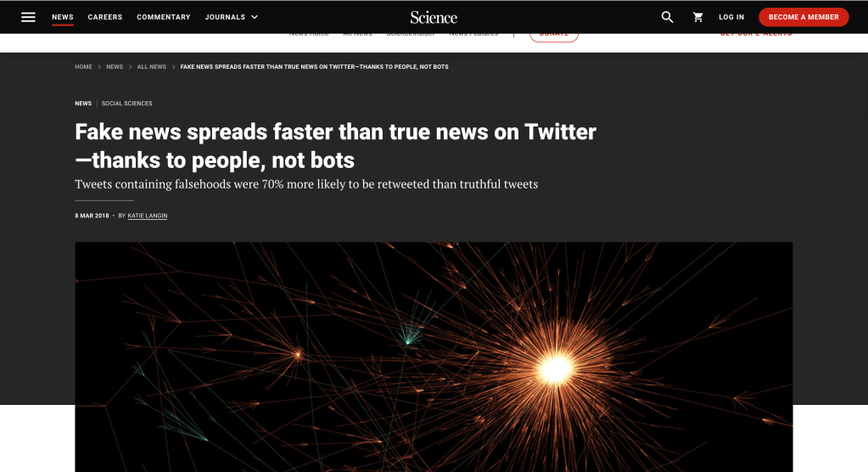This screenshot has height=472, width=868.
Task: Click the Home breadcrumb link
Action: click(x=83, y=67)
